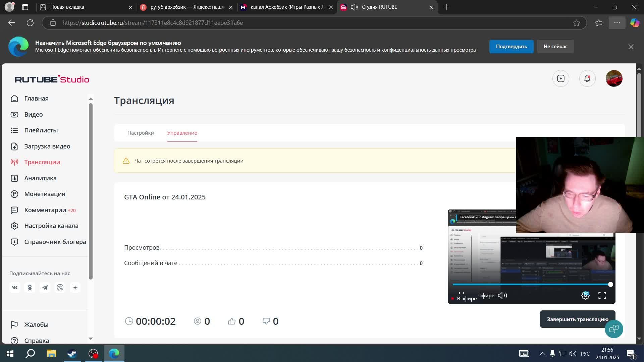This screenshot has width=644, height=362.
Task: Click the add video plus icon in header
Action: 561,78
